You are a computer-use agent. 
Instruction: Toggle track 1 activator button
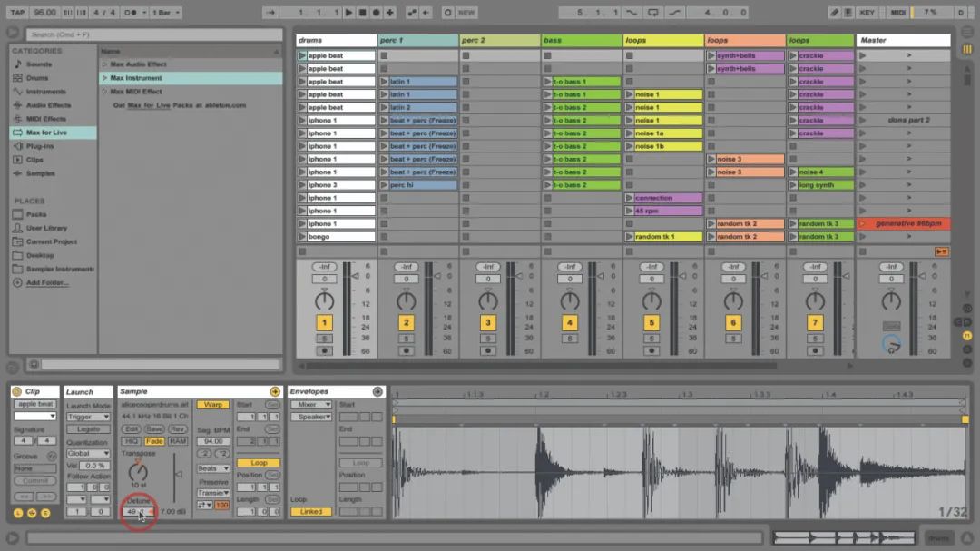tap(324, 323)
